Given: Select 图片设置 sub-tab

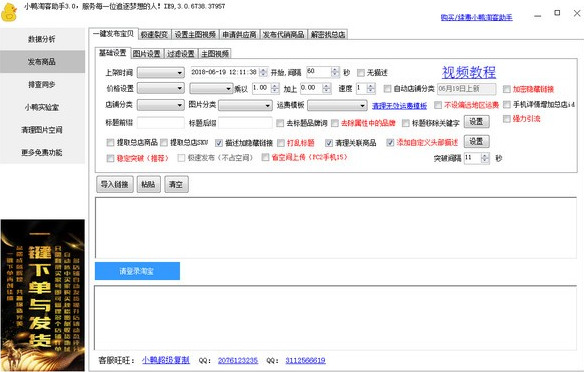Looking at the screenshot, I should [146, 54].
